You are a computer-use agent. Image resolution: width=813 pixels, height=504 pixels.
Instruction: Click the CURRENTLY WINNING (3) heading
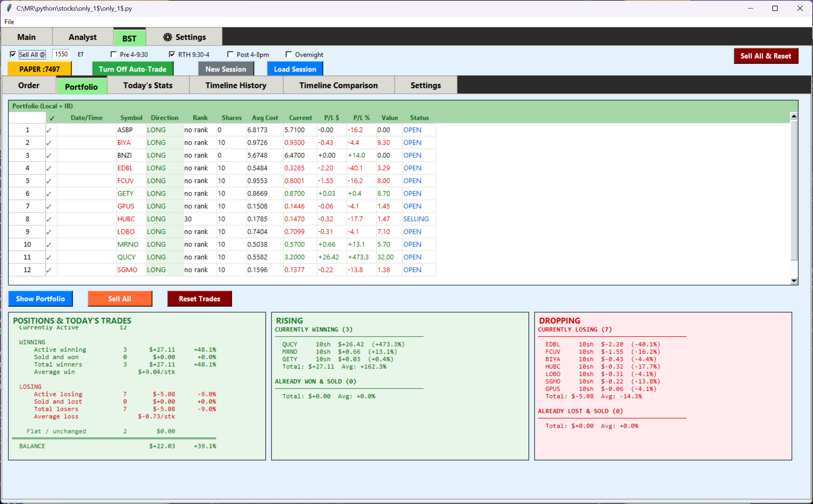click(x=314, y=329)
